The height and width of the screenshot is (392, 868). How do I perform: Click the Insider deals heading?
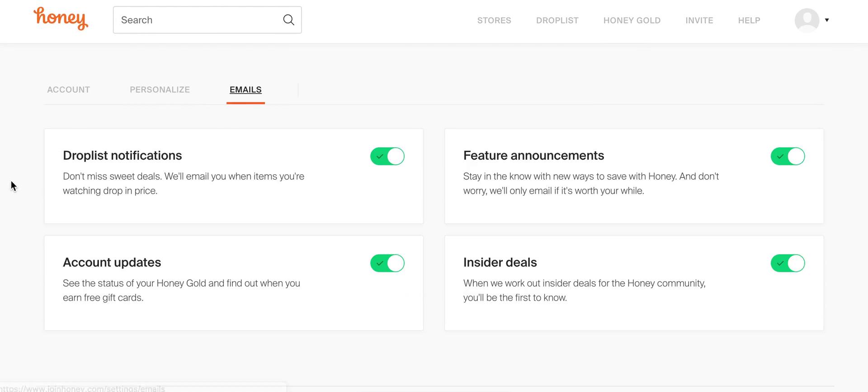[500, 262]
